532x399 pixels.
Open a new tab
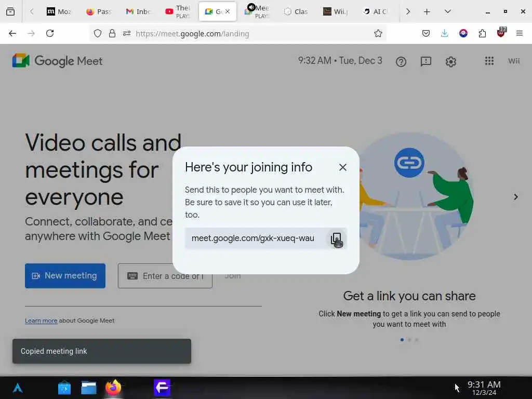pyautogui.click(x=427, y=11)
